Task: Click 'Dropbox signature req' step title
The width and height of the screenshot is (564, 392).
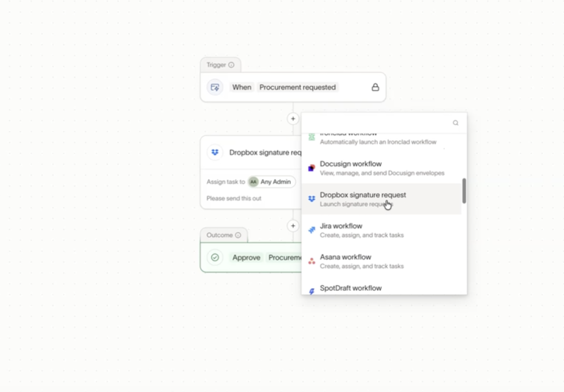Action: coord(265,152)
